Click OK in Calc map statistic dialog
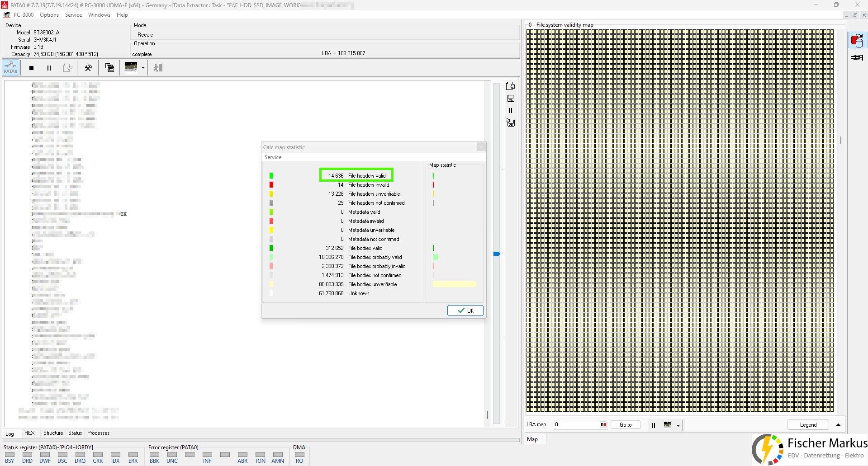The height and width of the screenshot is (466, 868). [x=465, y=311]
